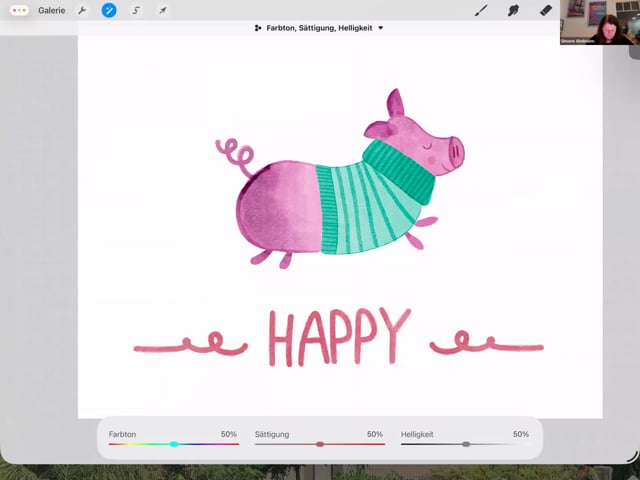Click the Farbton, Sättigung, Helligkeit title
The image size is (640, 480).
(x=319, y=28)
